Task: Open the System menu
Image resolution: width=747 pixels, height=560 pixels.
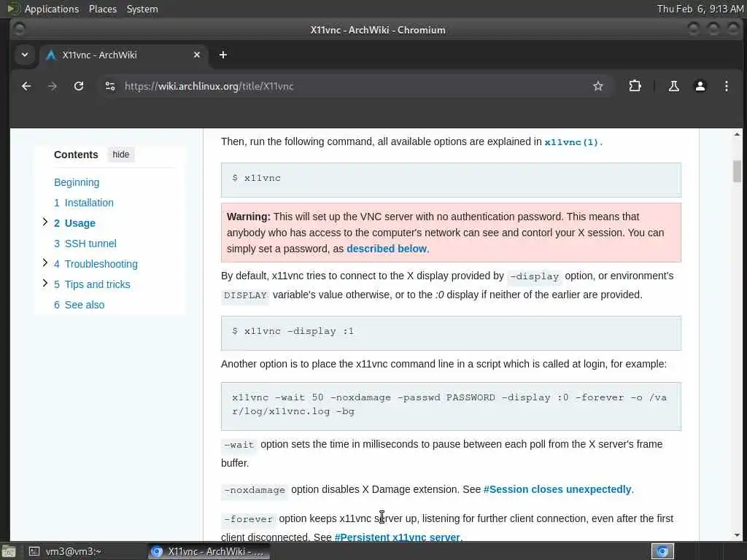Action: coord(142,9)
